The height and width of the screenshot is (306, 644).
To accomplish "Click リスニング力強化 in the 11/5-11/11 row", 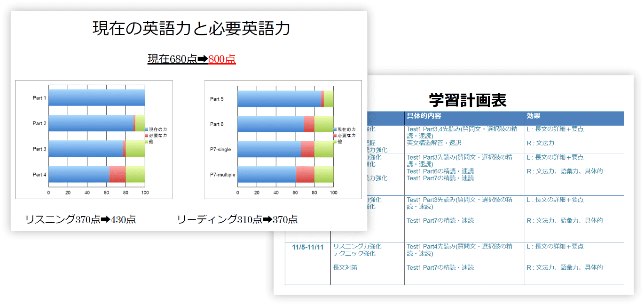I will tap(357, 246).
